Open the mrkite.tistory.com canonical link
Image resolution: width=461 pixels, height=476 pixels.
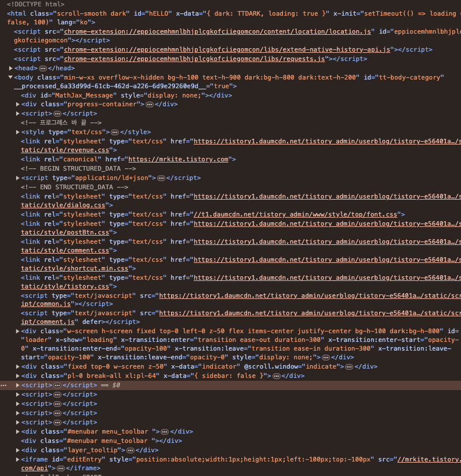178,159
